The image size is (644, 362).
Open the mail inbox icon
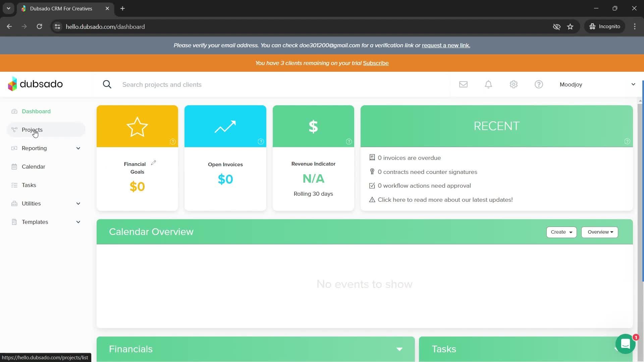pyautogui.click(x=463, y=84)
